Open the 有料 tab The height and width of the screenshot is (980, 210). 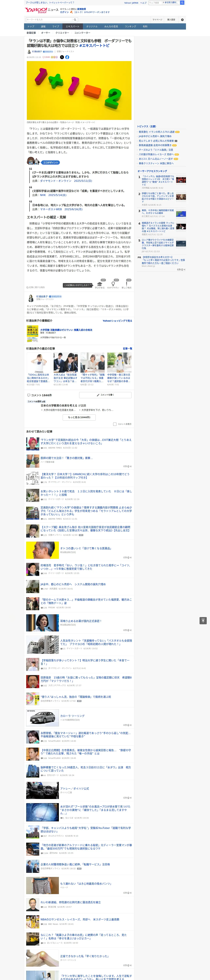click(x=145, y=27)
